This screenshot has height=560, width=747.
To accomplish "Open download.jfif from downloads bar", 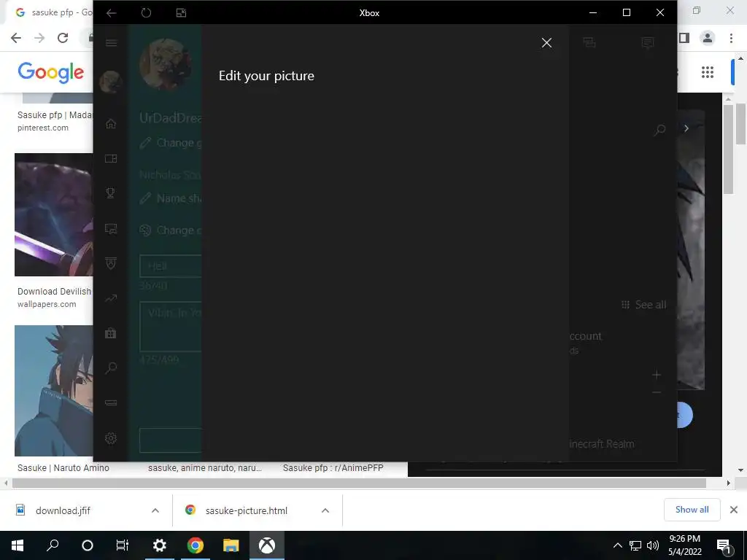I will pos(63,510).
